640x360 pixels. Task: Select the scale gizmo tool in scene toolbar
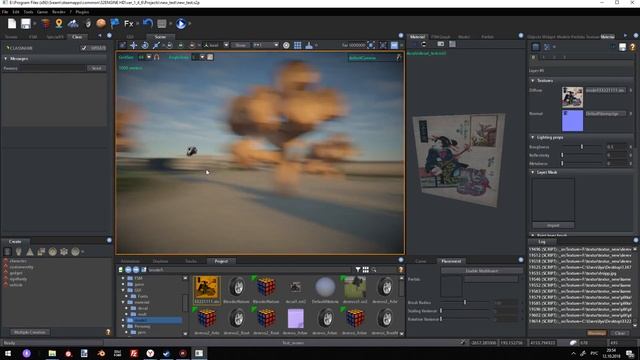click(x=156, y=45)
